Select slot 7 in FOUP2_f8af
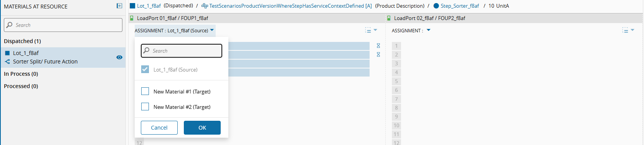 click(x=396, y=99)
